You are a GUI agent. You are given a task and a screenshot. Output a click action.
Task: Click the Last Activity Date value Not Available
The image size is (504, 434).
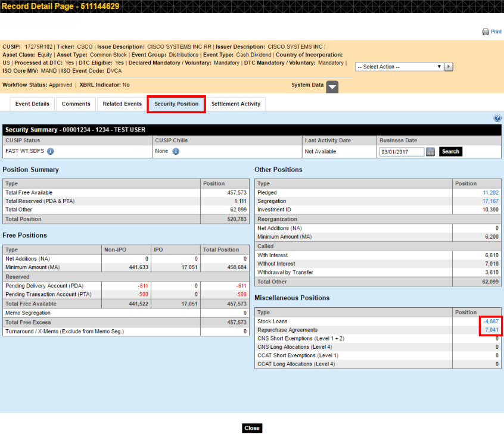[321, 152]
